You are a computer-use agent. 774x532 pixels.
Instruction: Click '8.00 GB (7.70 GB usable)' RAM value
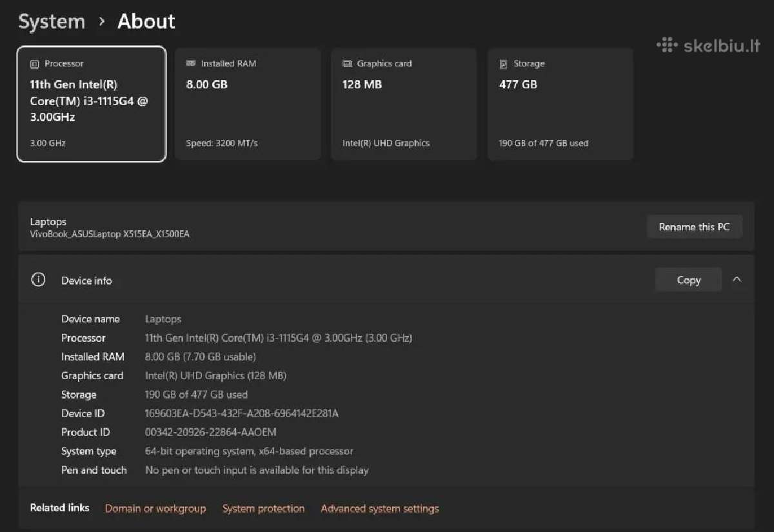pyautogui.click(x=201, y=357)
